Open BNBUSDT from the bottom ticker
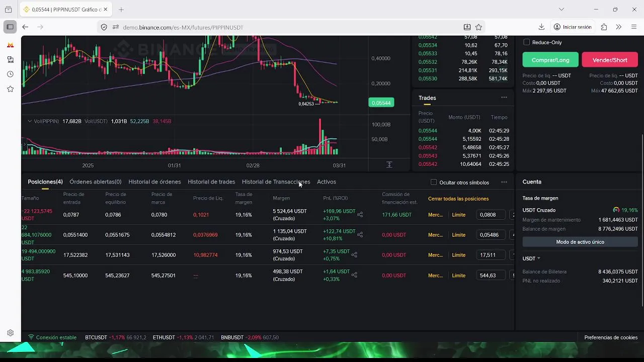This screenshot has width=644, height=362. click(250, 337)
